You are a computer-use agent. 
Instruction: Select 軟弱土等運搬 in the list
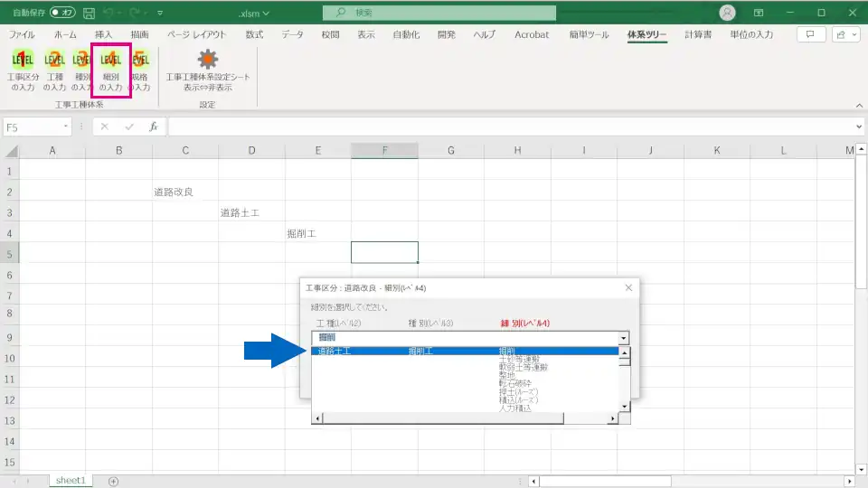(524, 367)
